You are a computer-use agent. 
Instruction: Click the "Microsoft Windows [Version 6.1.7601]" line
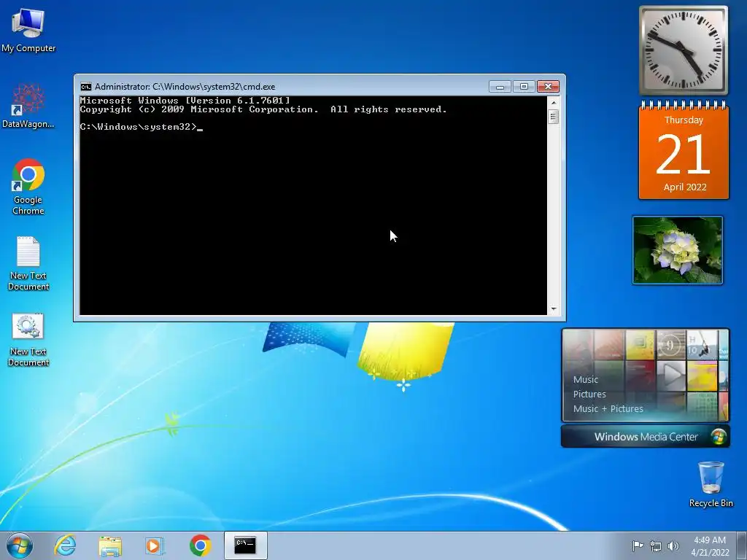coord(185,101)
